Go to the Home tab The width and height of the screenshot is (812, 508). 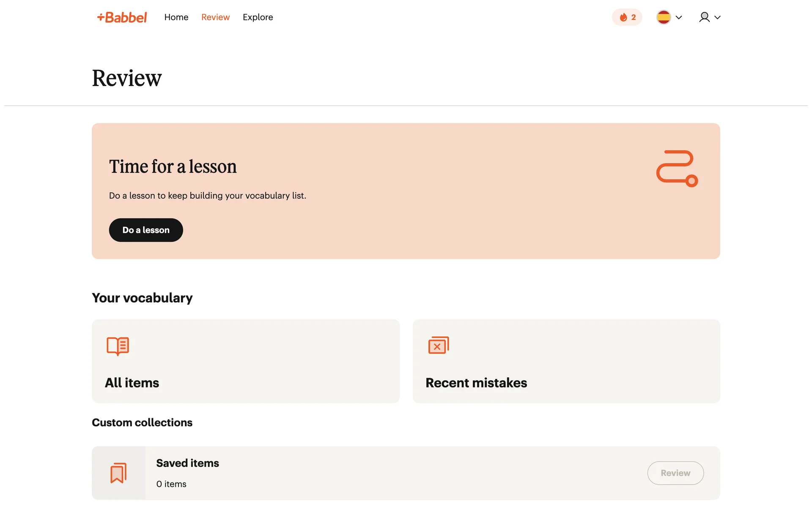176,17
